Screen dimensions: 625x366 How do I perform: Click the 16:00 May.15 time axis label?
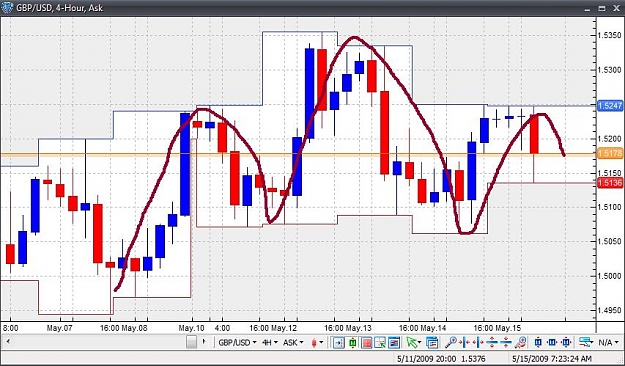(x=497, y=328)
